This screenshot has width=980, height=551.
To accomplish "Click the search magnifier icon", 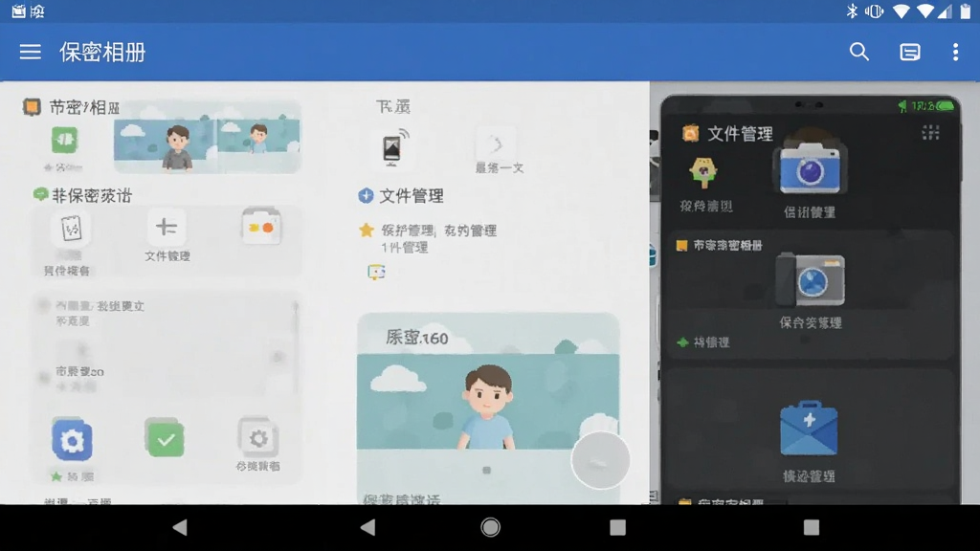I will pos(859,52).
